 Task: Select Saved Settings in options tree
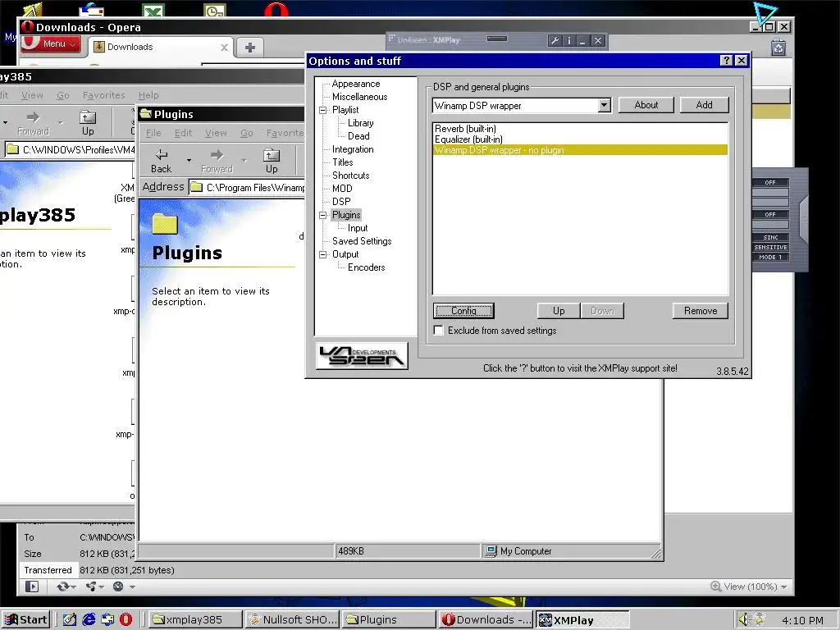click(x=362, y=241)
